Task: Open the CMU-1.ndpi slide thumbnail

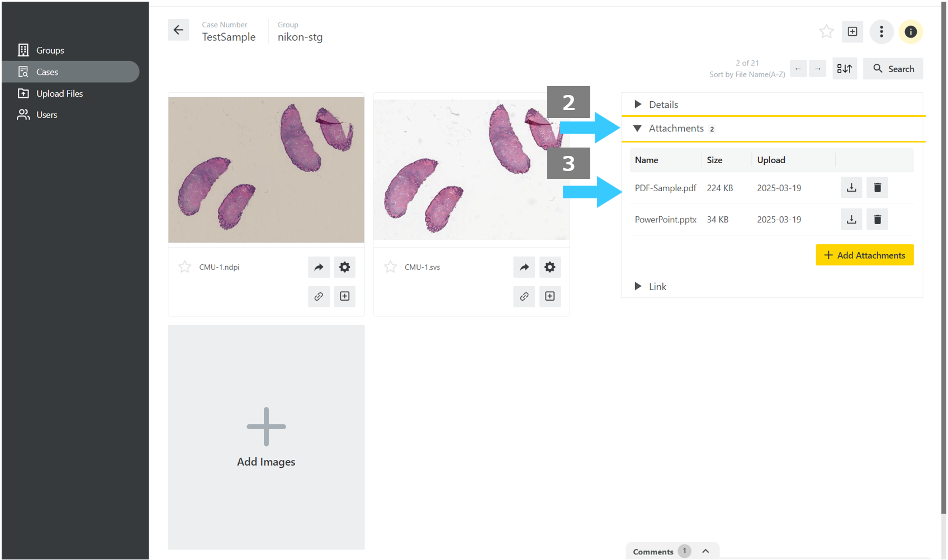Action: 267,170
